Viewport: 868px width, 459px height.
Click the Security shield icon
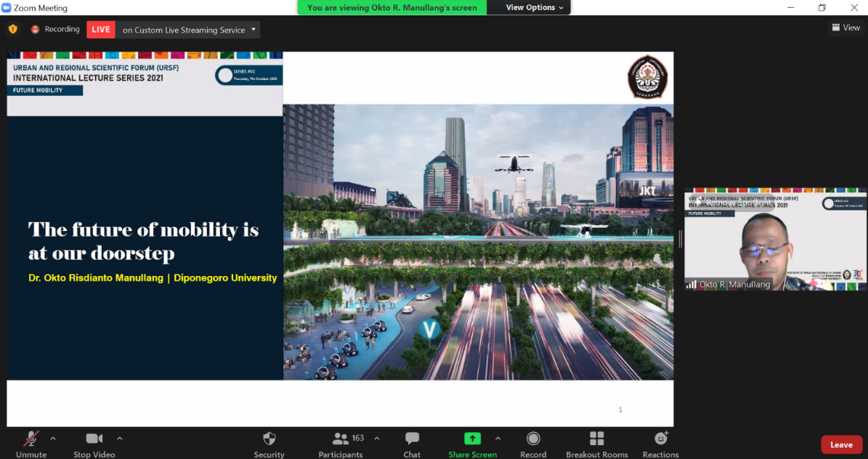tap(269, 439)
